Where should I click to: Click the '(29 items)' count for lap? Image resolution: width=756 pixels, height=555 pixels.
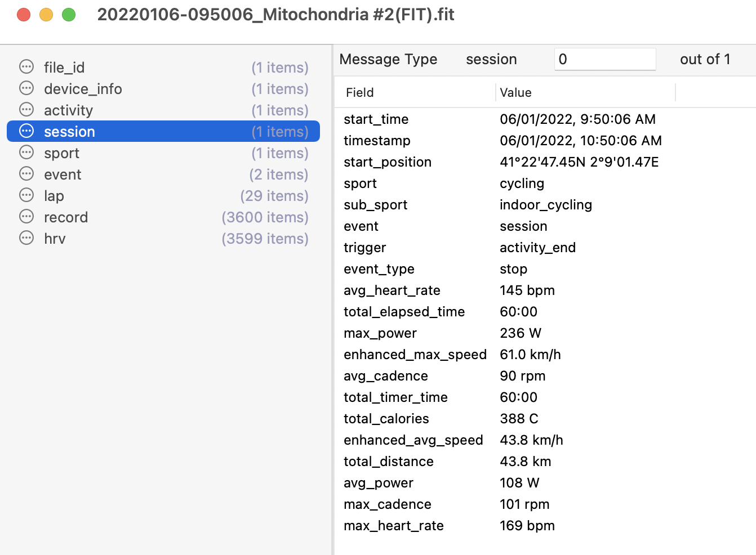tap(274, 196)
